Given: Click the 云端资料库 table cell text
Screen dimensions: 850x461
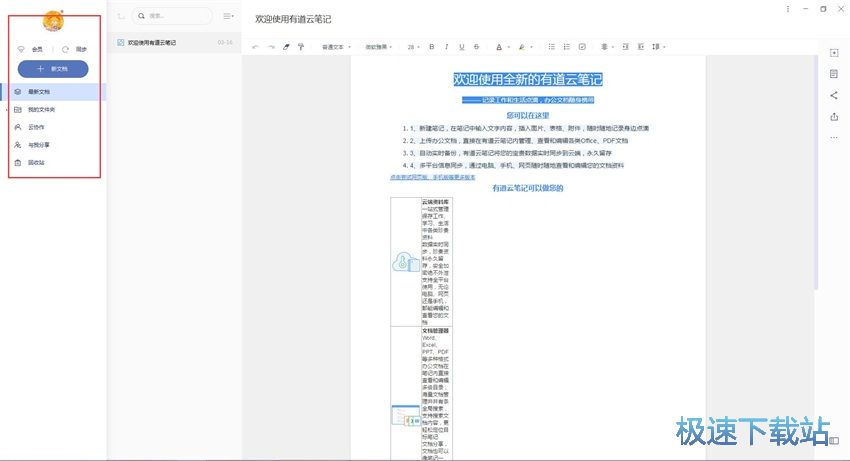Looking at the screenshot, I should (x=435, y=202).
